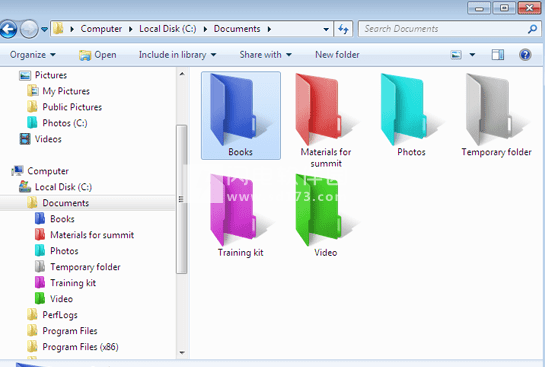Select PerfLogs in navigation tree
545x367 pixels.
(60, 315)
